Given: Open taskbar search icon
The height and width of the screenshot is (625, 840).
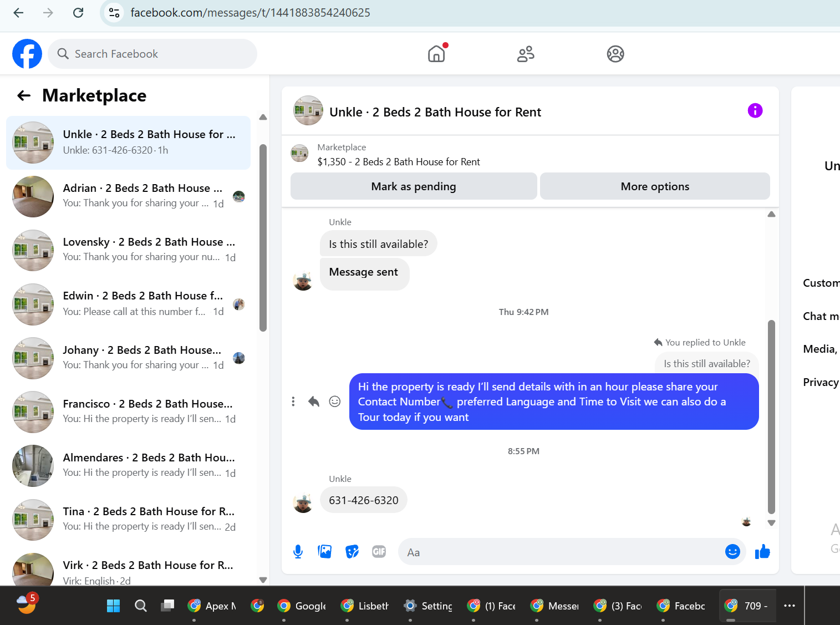Looking at the screenshot, I should 141,606.
